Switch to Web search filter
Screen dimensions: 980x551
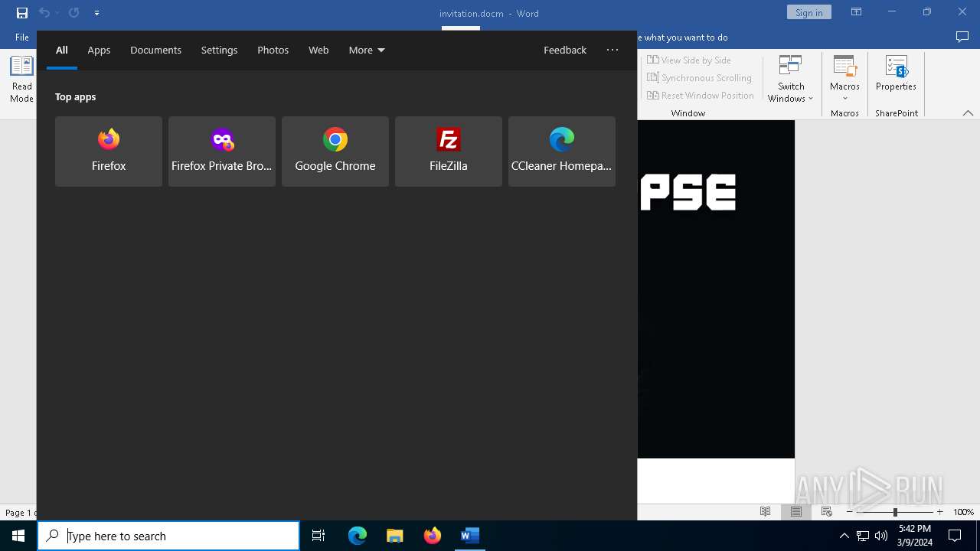point(318,50)
